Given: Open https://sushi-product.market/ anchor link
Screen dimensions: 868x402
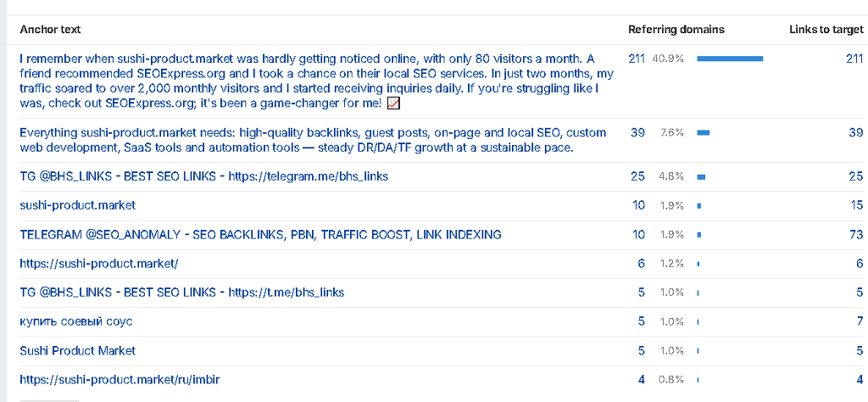Looking at the screenshot, I should [x=99, y=264].
